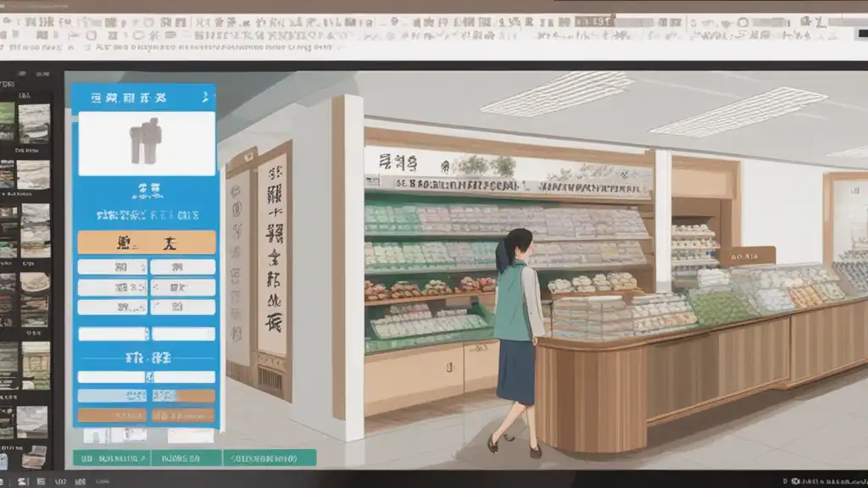
Task: Click the top-right white field below the orange button
Action: (x=182, y=267)
